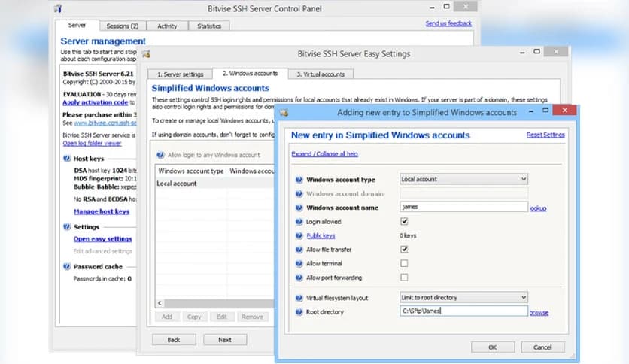Click Bitvise SSH Server Control Panel title icon
This screenshot has width=629, height=364.
(58, 8)
